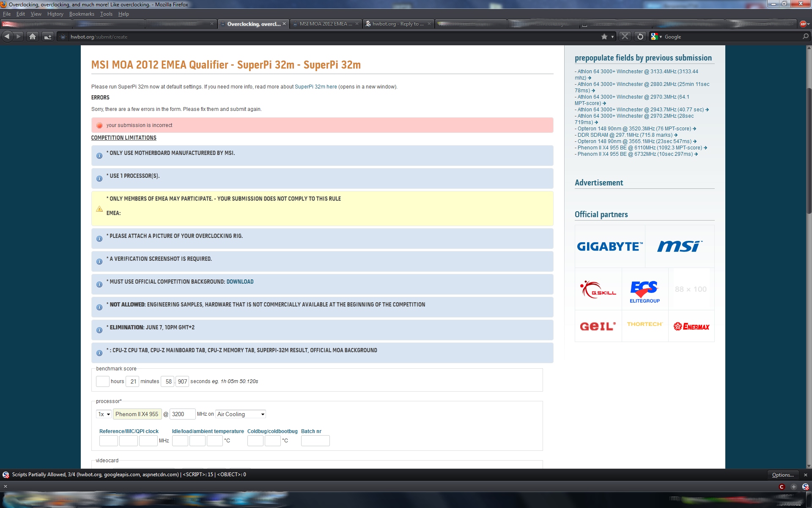Viewport: 812px width, 508px height.
Task: Click the GIGABYTE partner logo
Action: (x=610, y=246)
